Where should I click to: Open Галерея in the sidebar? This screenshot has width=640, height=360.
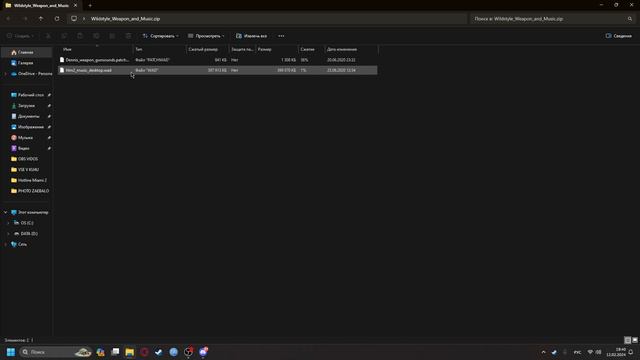27,63
